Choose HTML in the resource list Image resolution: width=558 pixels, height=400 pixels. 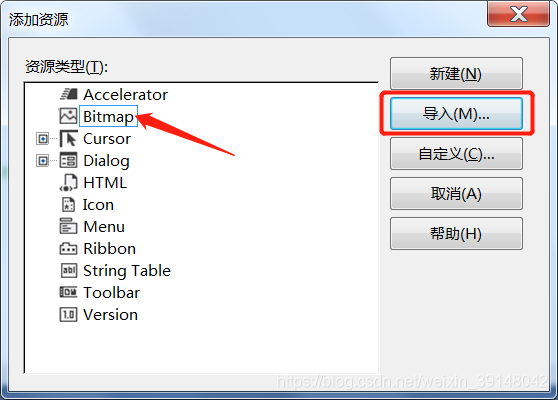coord(105,183)
